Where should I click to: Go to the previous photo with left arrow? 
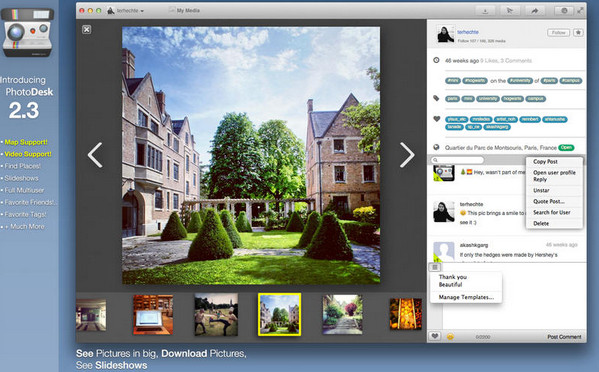(x=95, y=155)
